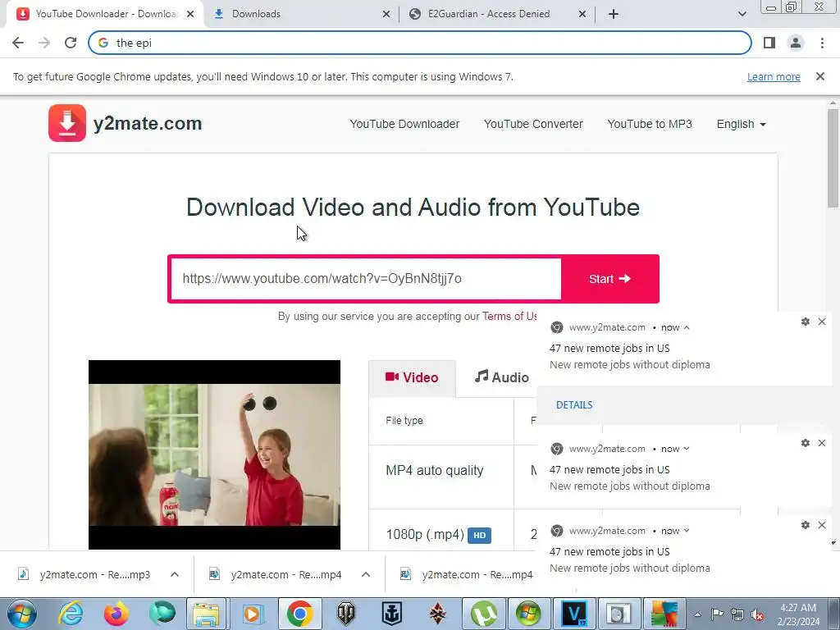Click the '1080p (.mp4)' row text
Screen dimensions: 840x630
tap(425, 535)
